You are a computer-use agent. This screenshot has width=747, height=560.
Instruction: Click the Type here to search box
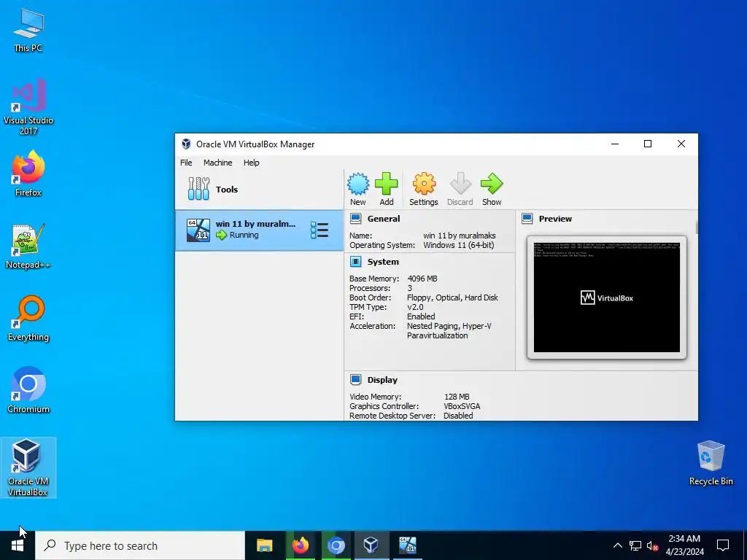[x=139, y=545]
